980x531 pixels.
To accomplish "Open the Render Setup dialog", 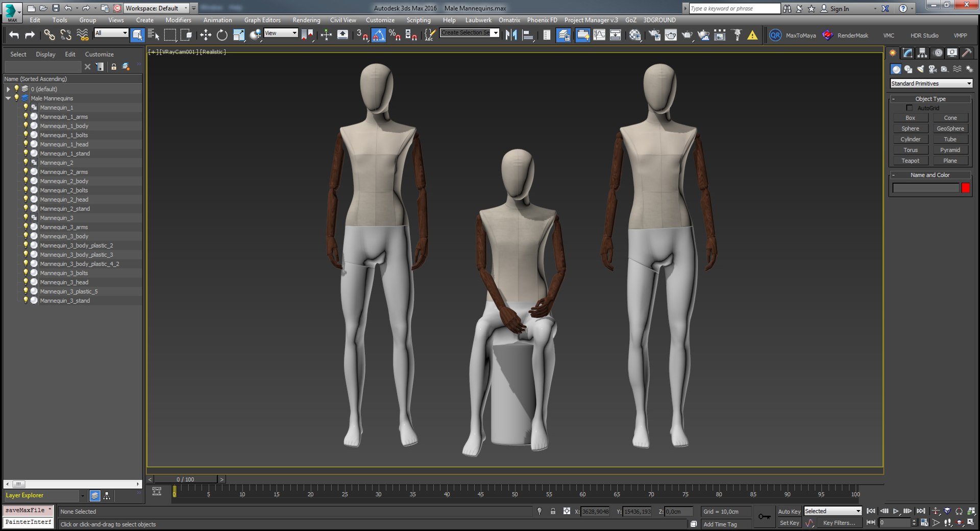I will [x=654, y=35].
